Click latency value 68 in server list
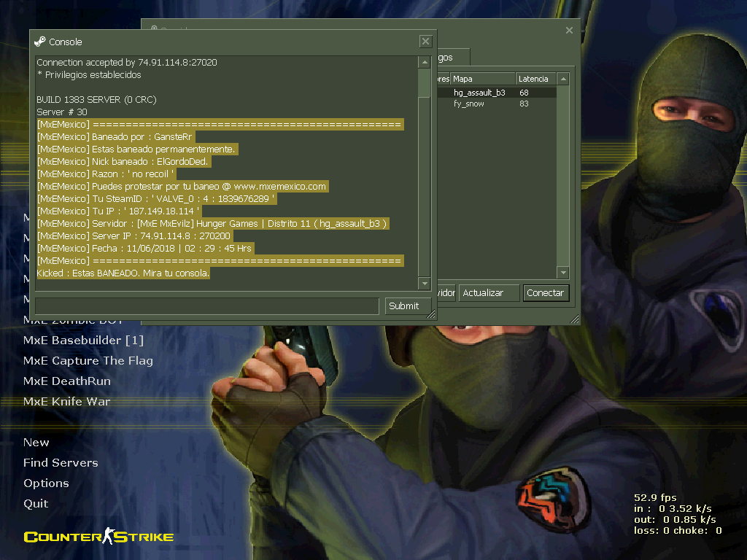747x560 pixels. point(524,93)
